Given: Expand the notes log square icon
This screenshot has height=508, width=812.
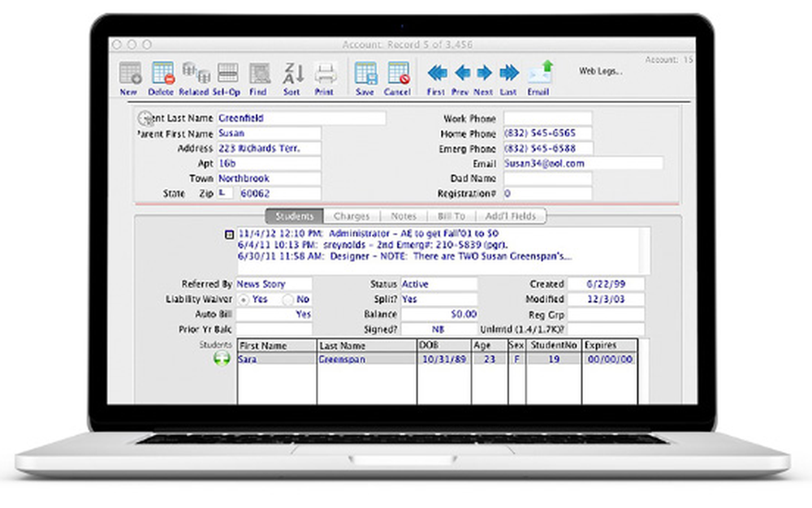Looking at the screenshot, I should pyautogui.click(x=229, y=235).
